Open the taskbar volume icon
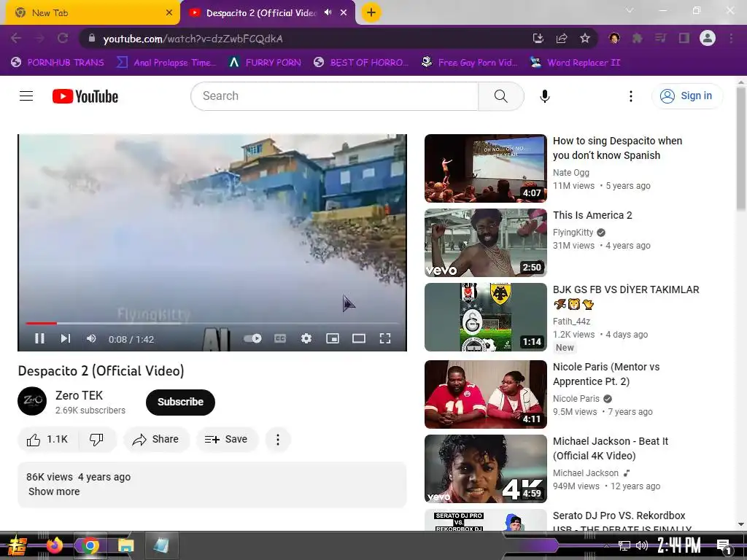The width and height of the screenshot is (747, 560). click(x=642, y=545)
